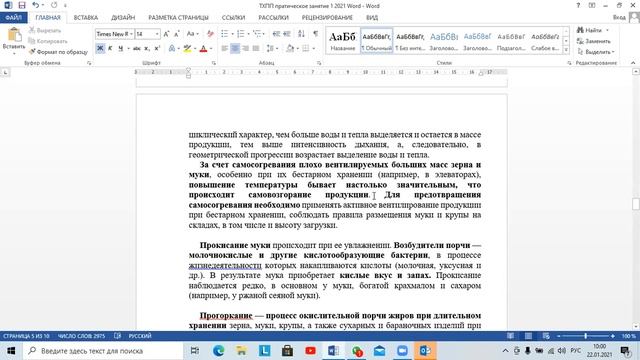Select Justify paragraph alignment
The width and height of the screenshot is (640, 360).
256,49
